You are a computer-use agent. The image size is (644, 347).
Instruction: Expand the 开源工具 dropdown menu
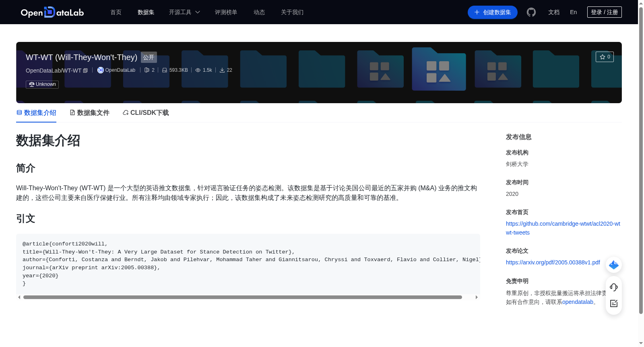(184, 12)
